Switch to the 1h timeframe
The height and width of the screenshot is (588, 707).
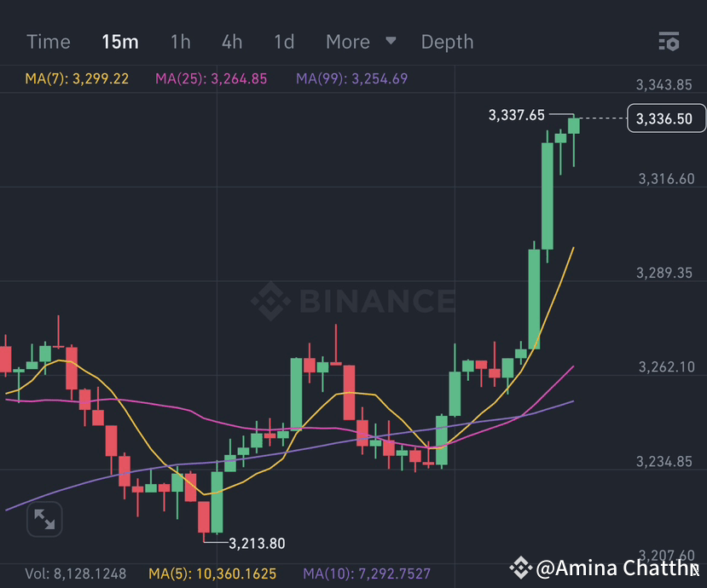(180, 41)
